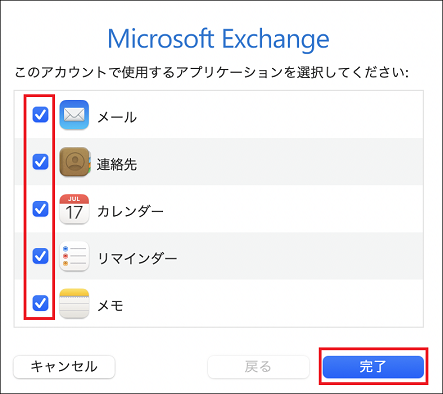Click the greyed-out 戻る button
Image resolution: width=443 pixels, height=394 pixels.
pyautogui.click(x=258, y=367)
